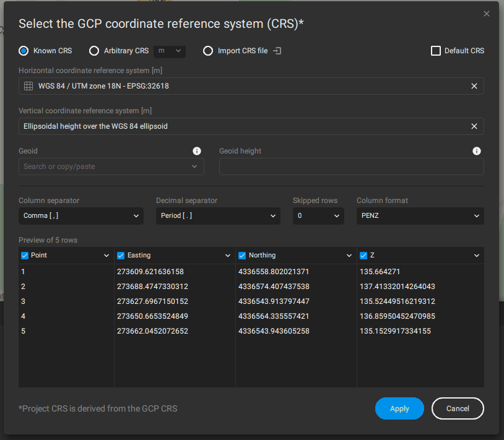Close the CRS dialog with X

click(x=487, y=14)
